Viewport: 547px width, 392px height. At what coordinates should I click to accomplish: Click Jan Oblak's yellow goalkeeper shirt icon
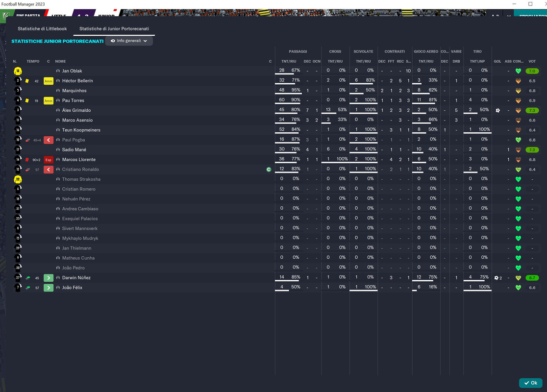(x=18, y=71)
